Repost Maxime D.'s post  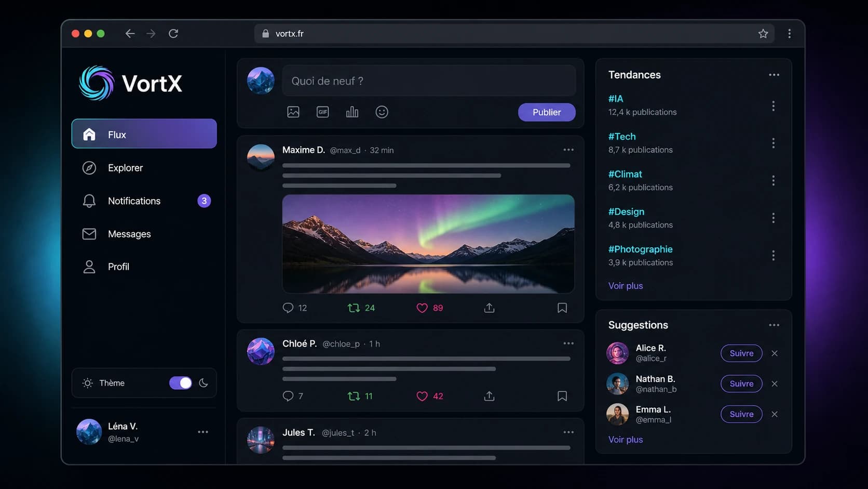pyautogui.click(x=354, y=308)
